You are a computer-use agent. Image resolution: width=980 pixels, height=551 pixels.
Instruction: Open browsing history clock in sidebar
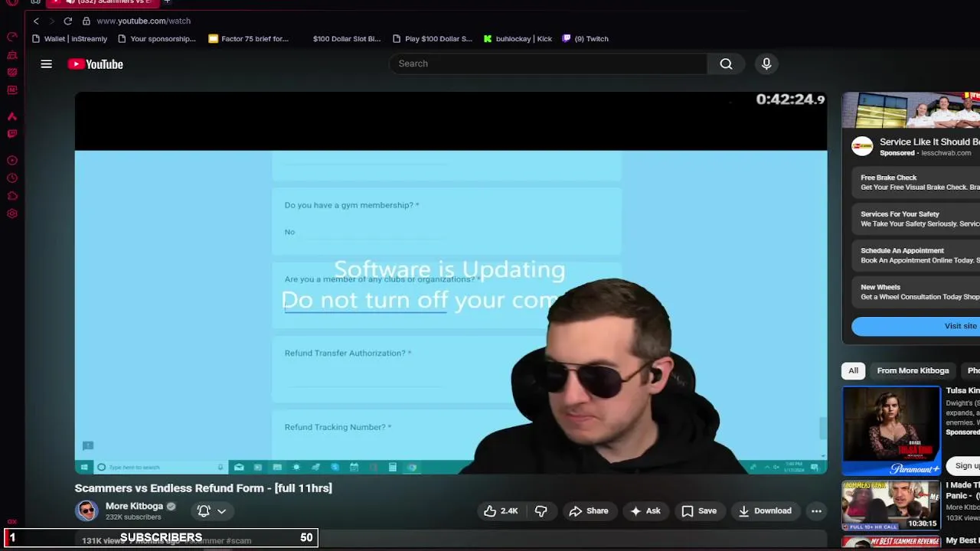click(12, 178)
